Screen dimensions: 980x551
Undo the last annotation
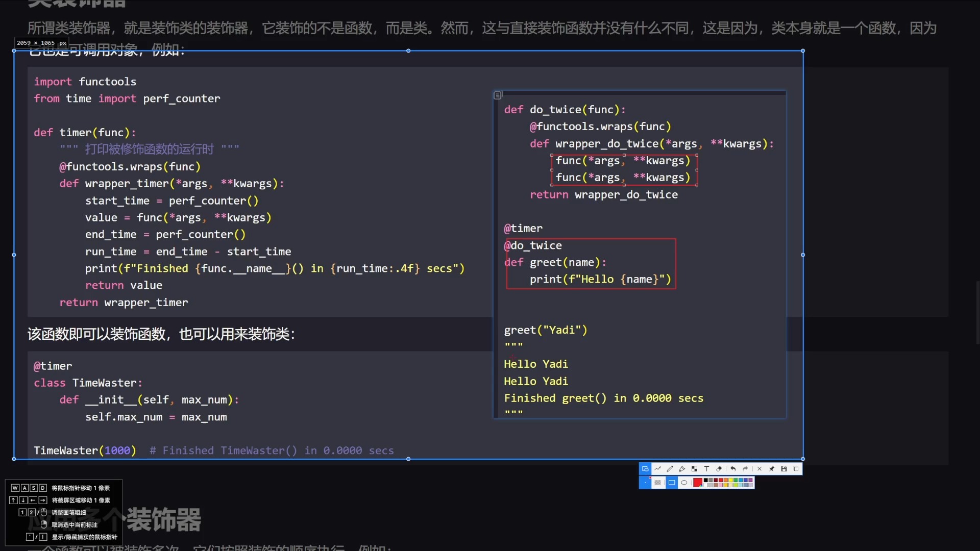click(733, 468)
